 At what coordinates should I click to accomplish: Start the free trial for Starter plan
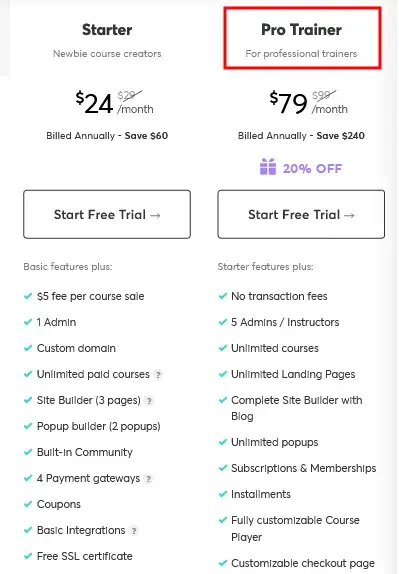tap(107, 215)
